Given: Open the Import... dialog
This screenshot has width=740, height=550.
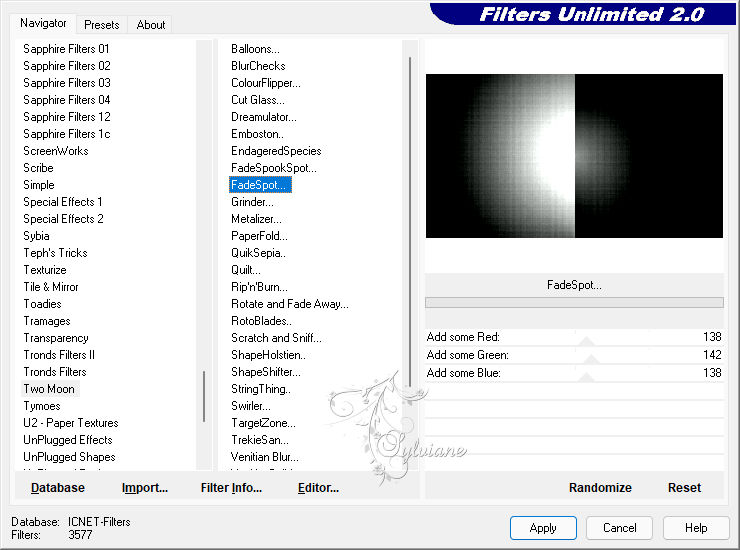Looking at the screenshot, I should (144, 488).
